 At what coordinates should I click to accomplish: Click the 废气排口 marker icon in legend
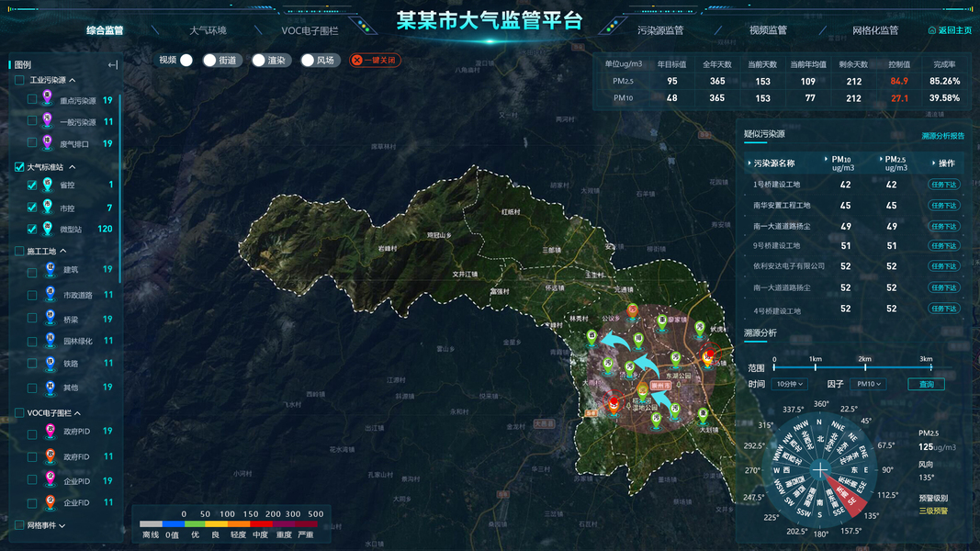pyautogui.click(x=47, y=142)
